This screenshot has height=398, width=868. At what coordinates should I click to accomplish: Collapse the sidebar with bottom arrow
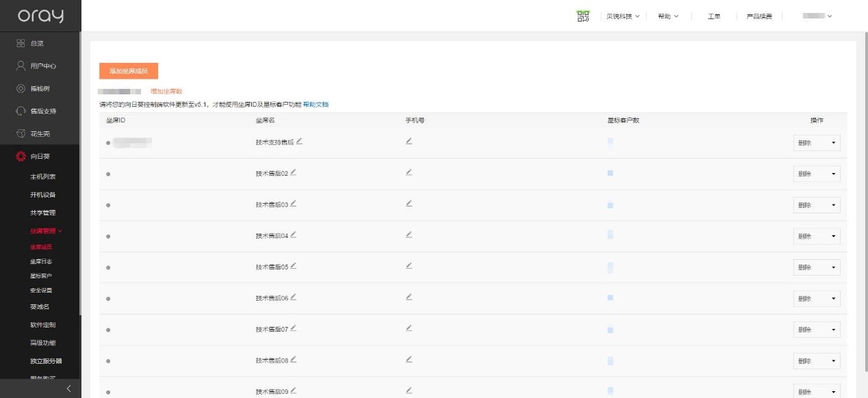point(68,388)
